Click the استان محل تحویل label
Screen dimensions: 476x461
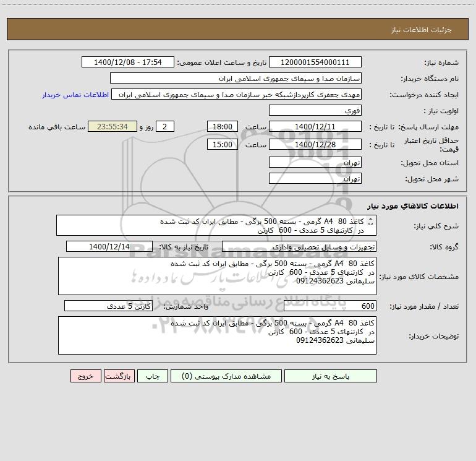(430, 163)
